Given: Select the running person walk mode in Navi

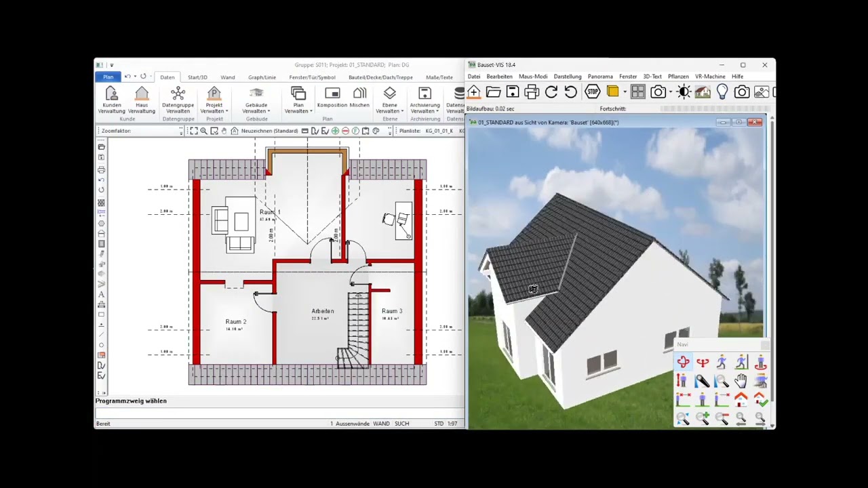Looking at the screenshot, I should [x=722, y=363].
